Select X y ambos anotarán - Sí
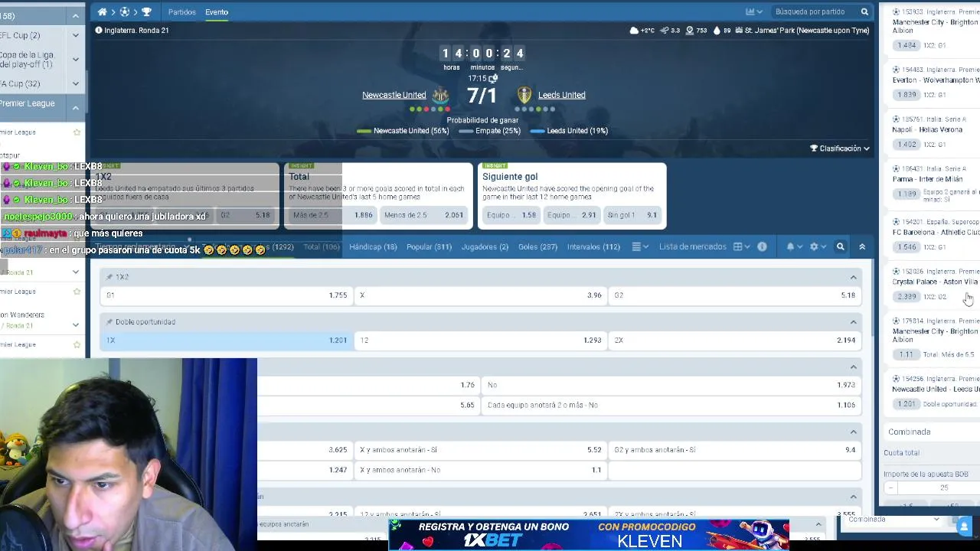The height and width of the screenshot is (551, 980). tap(481, 450)
